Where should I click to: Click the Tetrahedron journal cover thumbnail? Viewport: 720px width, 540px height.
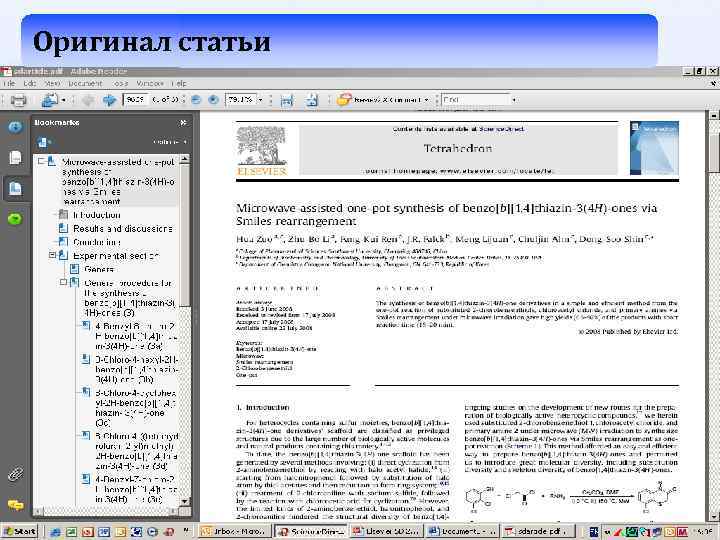[654, 148]
